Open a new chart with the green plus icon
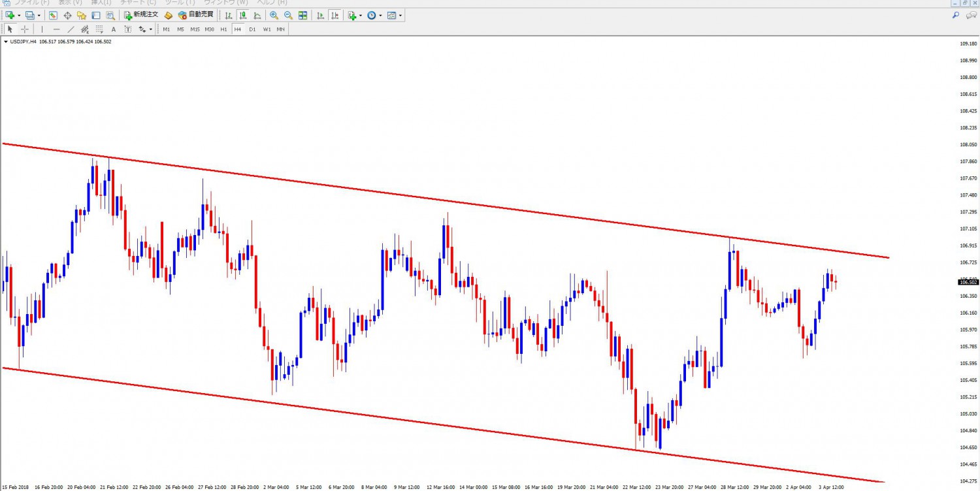Viewport: 980px width, 491px height. pos(10,15)
